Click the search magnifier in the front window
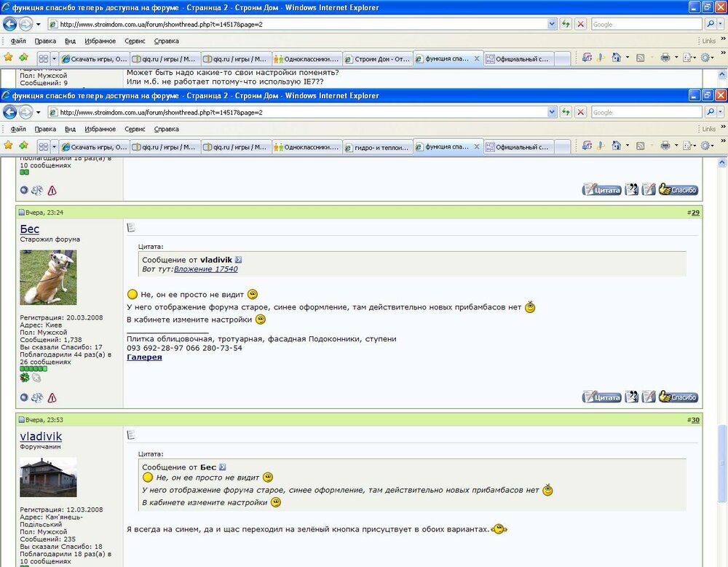728x567 pixels. 710,112
